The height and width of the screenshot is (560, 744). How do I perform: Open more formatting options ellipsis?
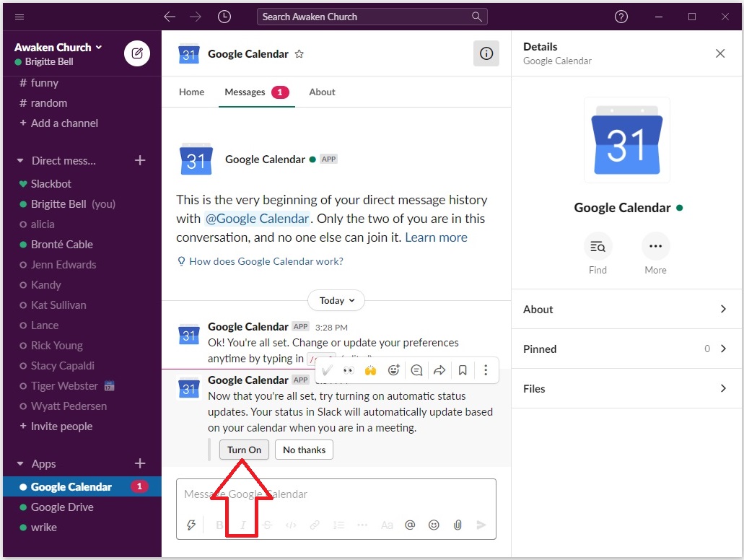362,525
